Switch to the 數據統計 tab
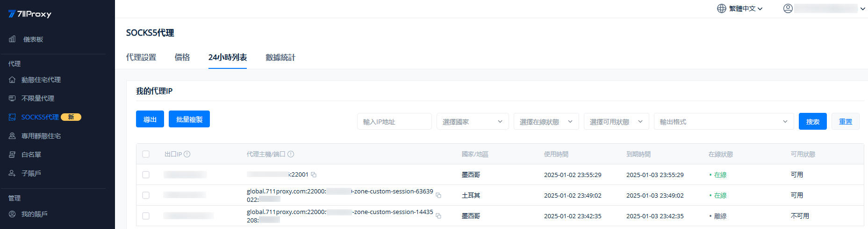This screenshot has width=868, height=229. click(280, 58)
